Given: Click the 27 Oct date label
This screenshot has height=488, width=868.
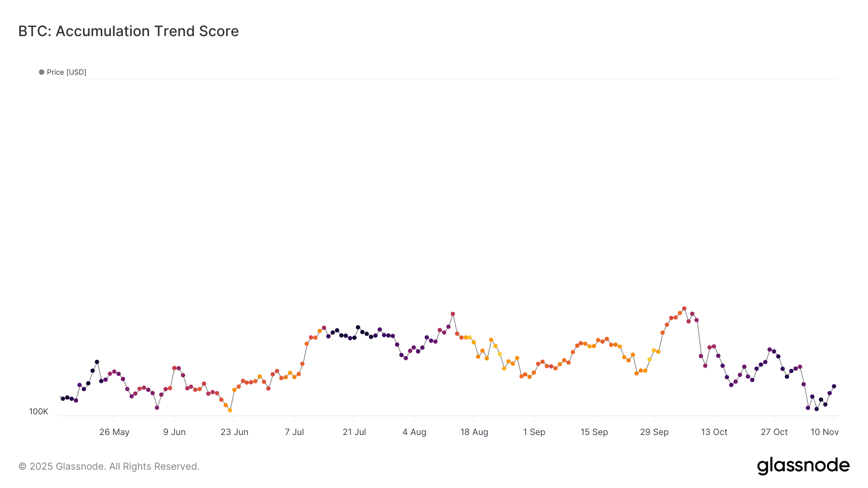Looking at the screenshot, I should click(x=774, y=432).
